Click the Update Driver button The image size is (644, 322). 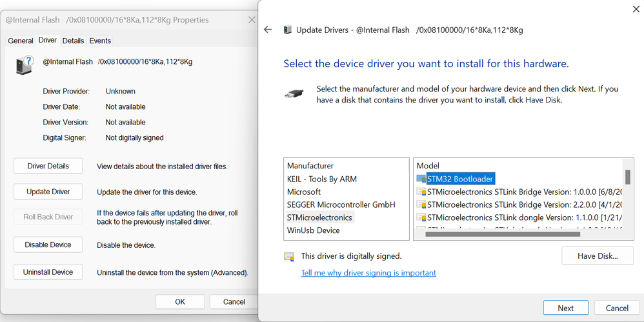tap(48, 192)
